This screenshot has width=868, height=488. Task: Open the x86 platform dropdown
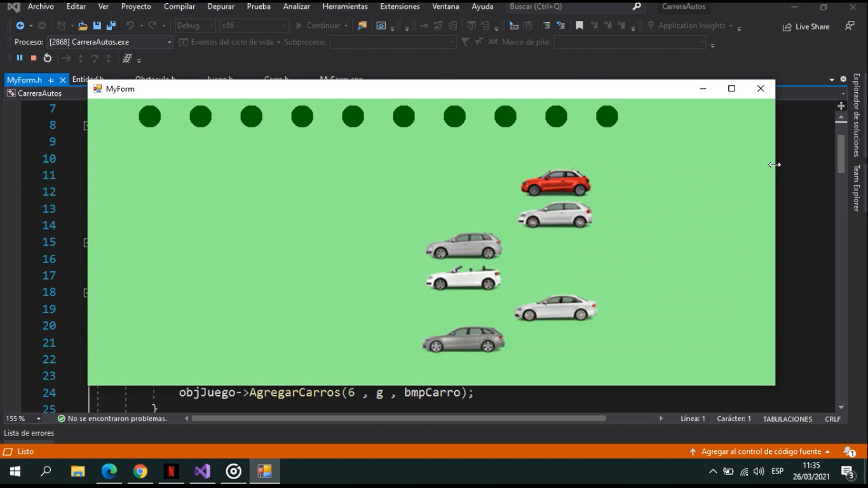tap(254, 25)
